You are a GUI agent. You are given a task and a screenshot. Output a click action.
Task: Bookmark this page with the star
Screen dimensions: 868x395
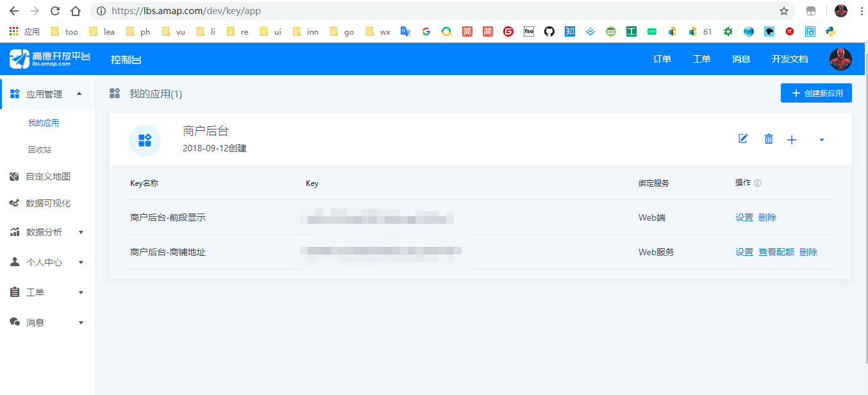point(784,11)
